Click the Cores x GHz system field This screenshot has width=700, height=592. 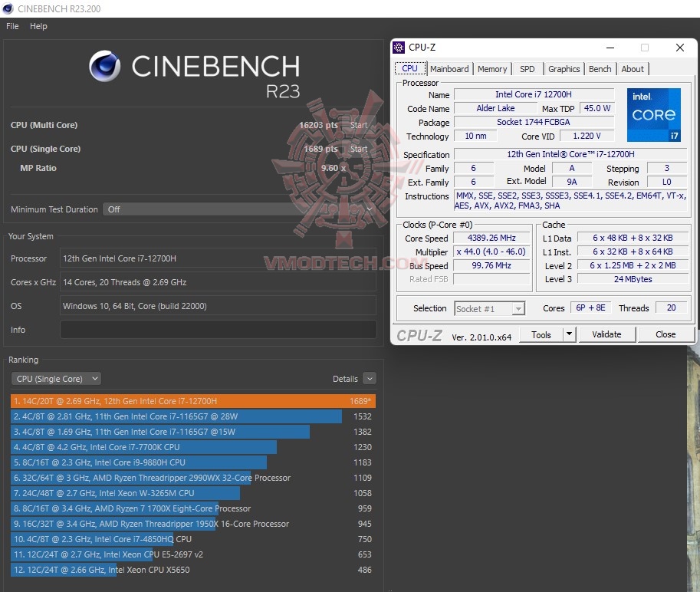[218, 282]
